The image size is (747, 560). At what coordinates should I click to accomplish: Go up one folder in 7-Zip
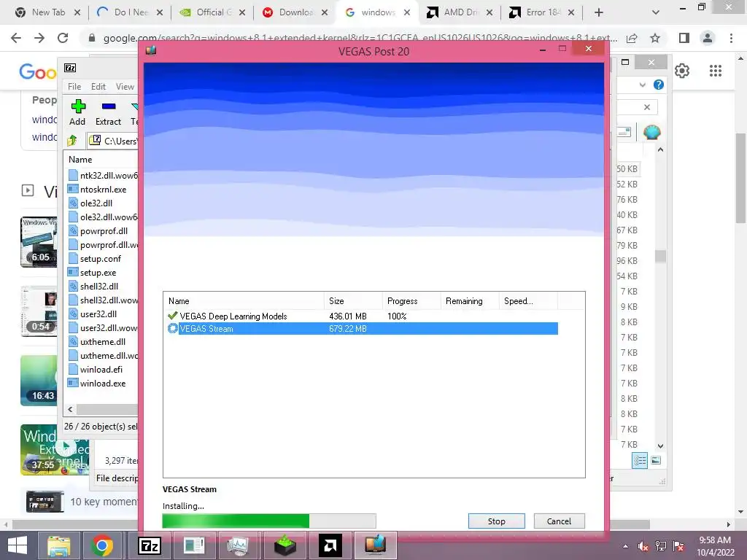click(x=72, y=141)
